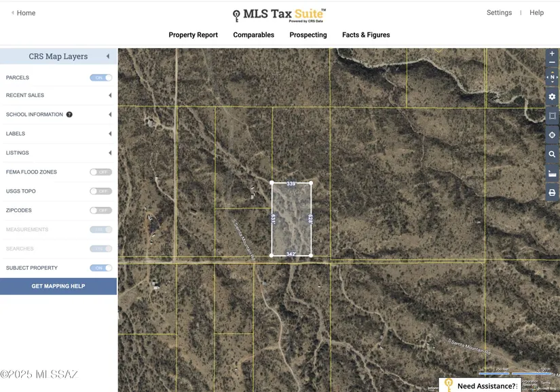Image resolution: width=560 pixels, height=392 pixels.
Task: Click the Get Mapping Help button
Action: pos(58,286)
